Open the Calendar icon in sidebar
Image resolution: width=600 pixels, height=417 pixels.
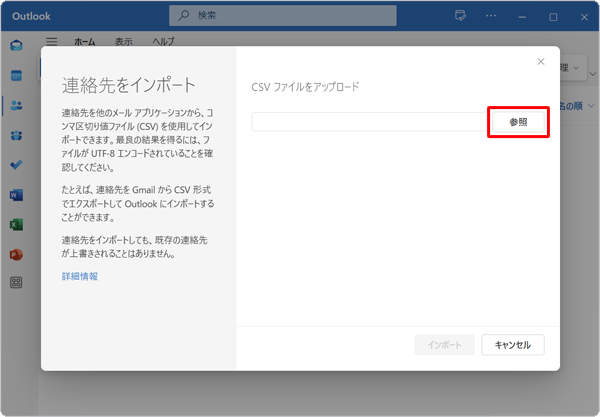point(16,75)
